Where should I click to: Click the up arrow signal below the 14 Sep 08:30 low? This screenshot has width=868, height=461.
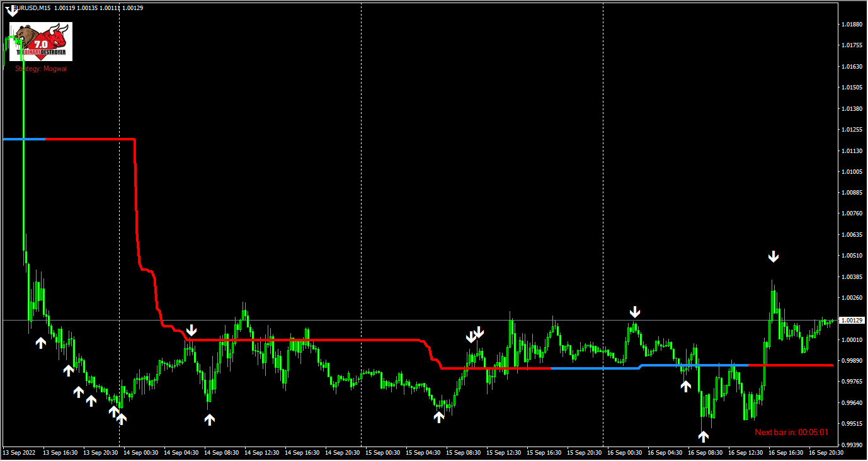[210, 419]
